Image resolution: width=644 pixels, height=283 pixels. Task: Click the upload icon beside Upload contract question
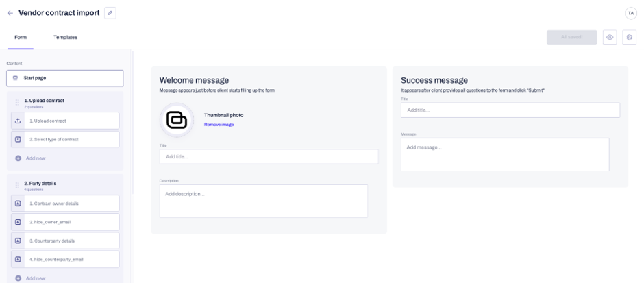point(18,121)
